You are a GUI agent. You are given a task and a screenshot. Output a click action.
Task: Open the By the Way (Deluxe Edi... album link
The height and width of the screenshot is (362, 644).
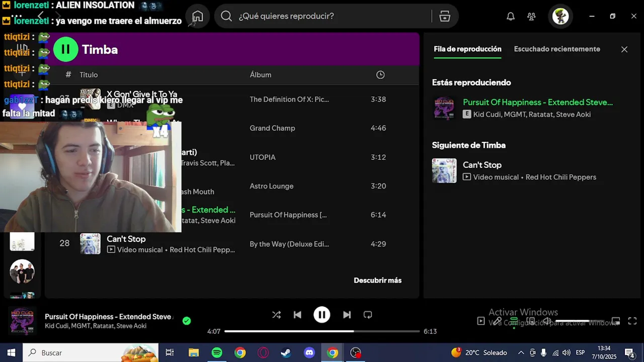tap(289, 244)
